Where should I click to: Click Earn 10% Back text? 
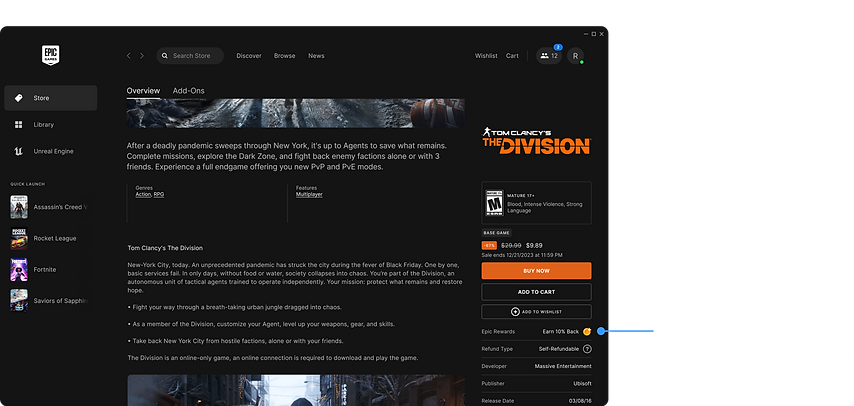click(x=560, y=331)
